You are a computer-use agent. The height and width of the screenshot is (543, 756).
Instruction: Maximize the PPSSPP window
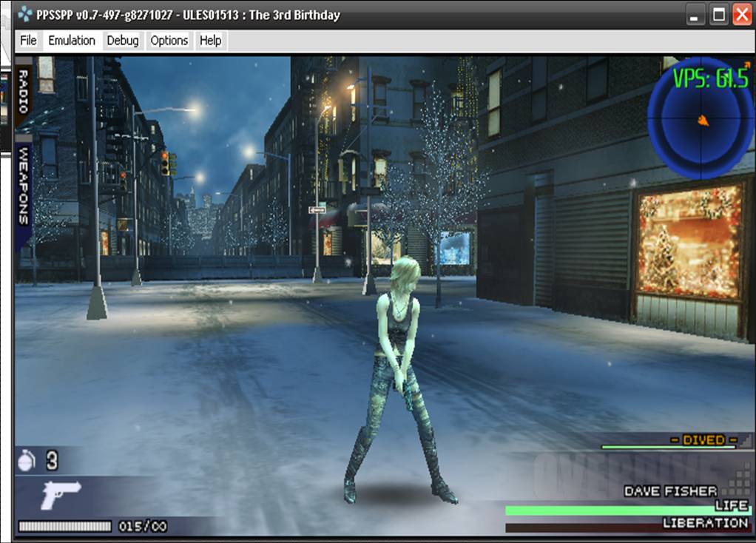(x=718, y=14)
